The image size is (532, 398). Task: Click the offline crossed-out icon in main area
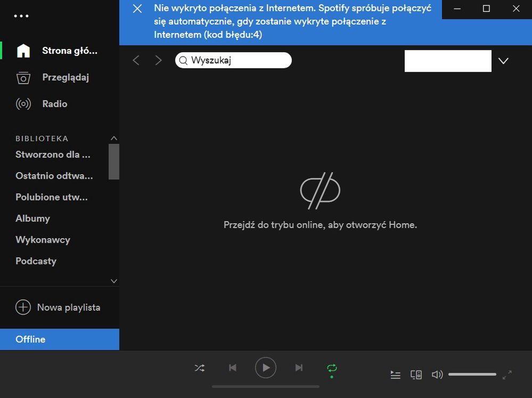(320, 191)
